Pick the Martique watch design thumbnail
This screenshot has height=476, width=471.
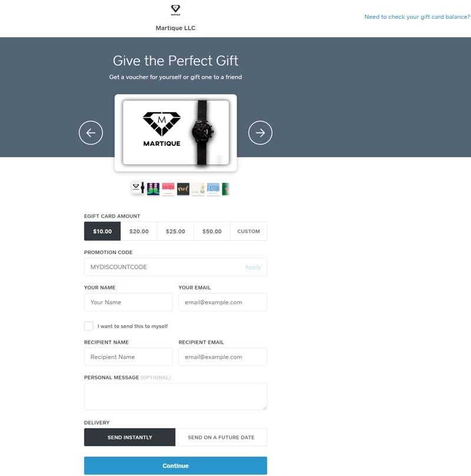(138, 188)
